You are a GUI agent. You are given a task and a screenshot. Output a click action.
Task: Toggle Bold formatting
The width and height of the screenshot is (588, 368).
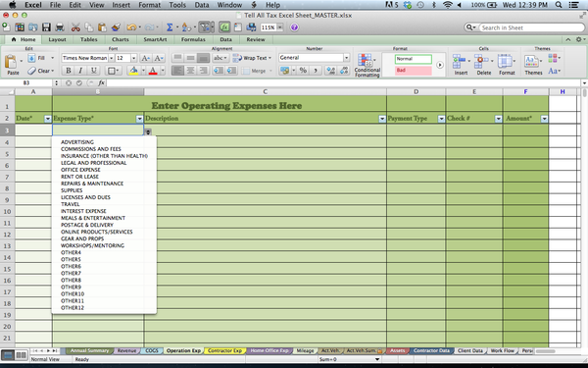pyautogui.click(x=69, y=71)
